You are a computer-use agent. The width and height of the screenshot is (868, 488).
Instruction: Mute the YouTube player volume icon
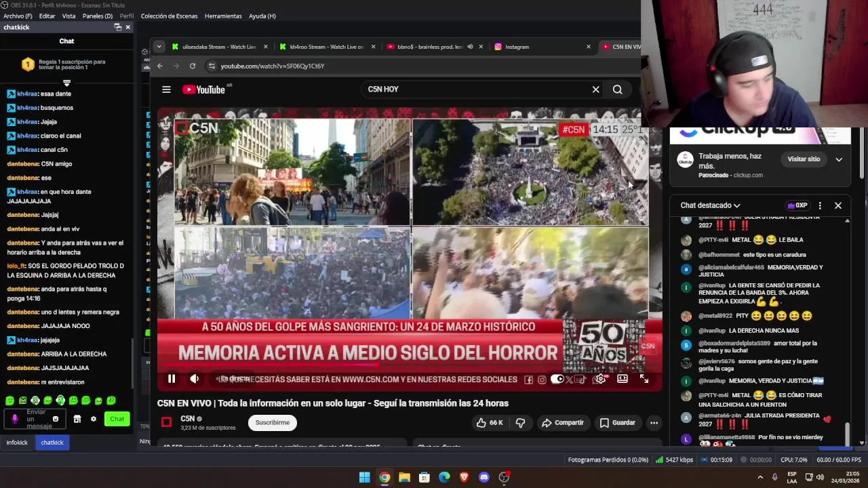point(194,379)
